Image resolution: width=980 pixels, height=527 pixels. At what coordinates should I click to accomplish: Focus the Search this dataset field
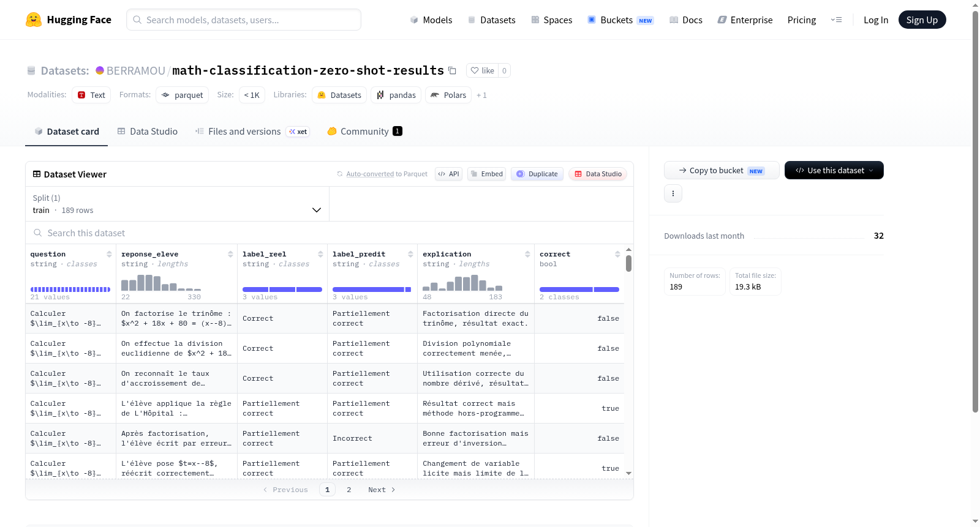point(330,233)
